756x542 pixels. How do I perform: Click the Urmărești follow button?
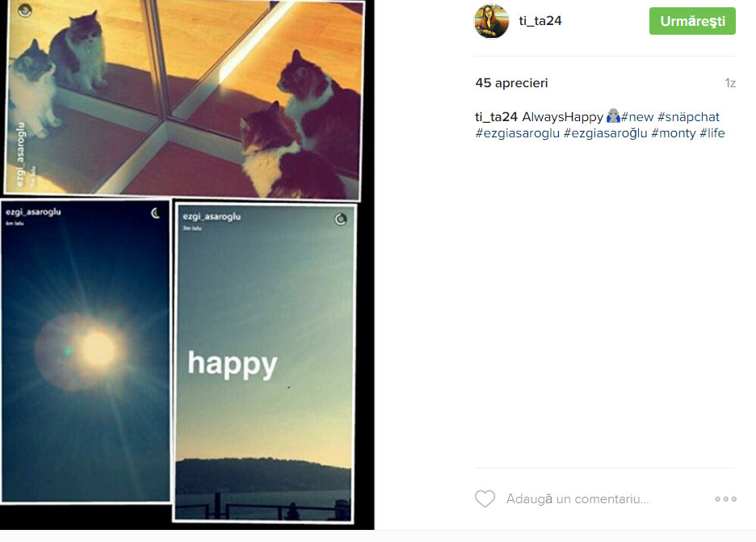tap(692, 21)
